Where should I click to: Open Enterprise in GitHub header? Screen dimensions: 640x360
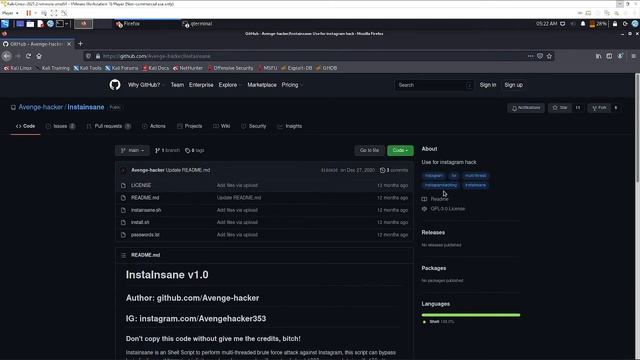point(201,85)
